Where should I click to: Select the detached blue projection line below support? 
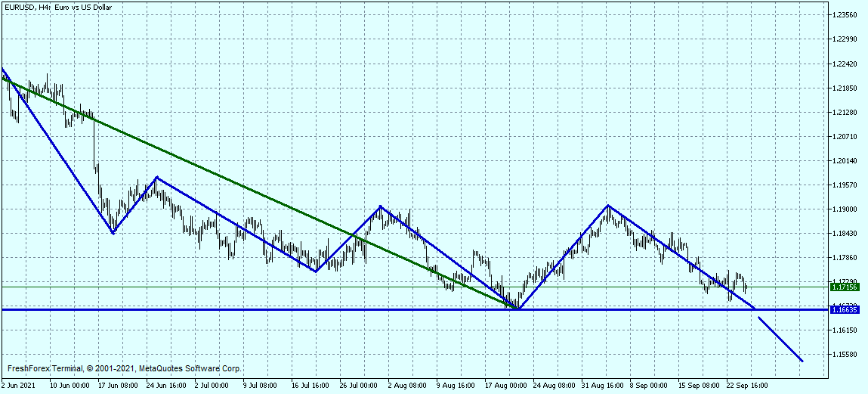pos(780,339)
